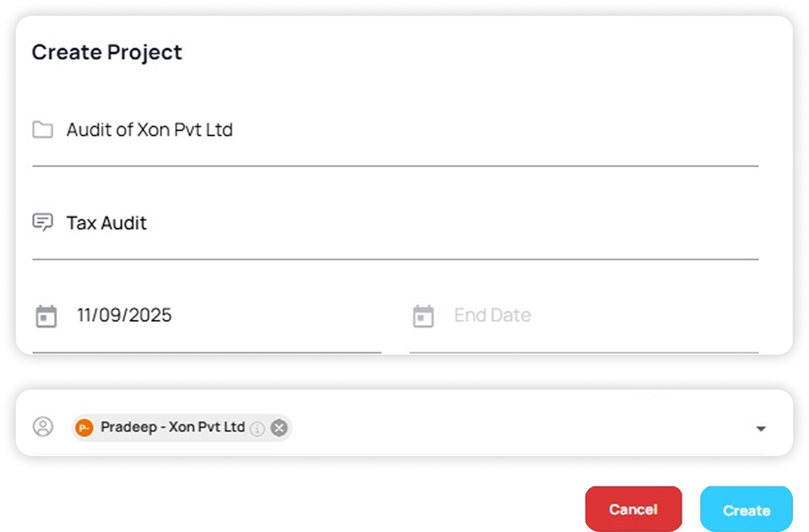Select the 11/09/2025 start date field

click(x=125, y=315)
